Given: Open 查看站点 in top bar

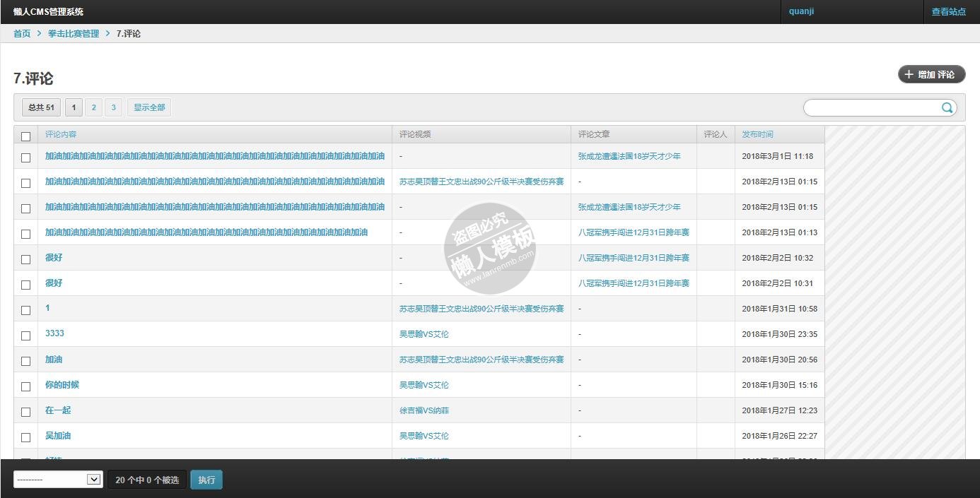Looking at the screenshot, I should coord(948,12).
